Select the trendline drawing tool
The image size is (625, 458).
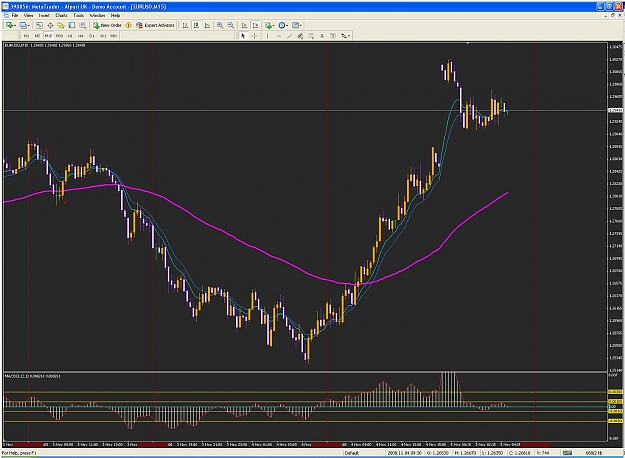click(289, 36)
